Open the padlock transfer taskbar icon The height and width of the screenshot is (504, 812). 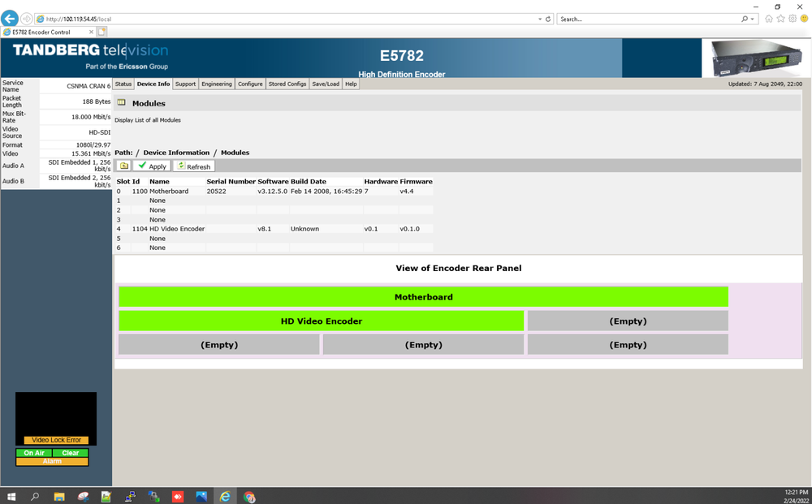153,497
